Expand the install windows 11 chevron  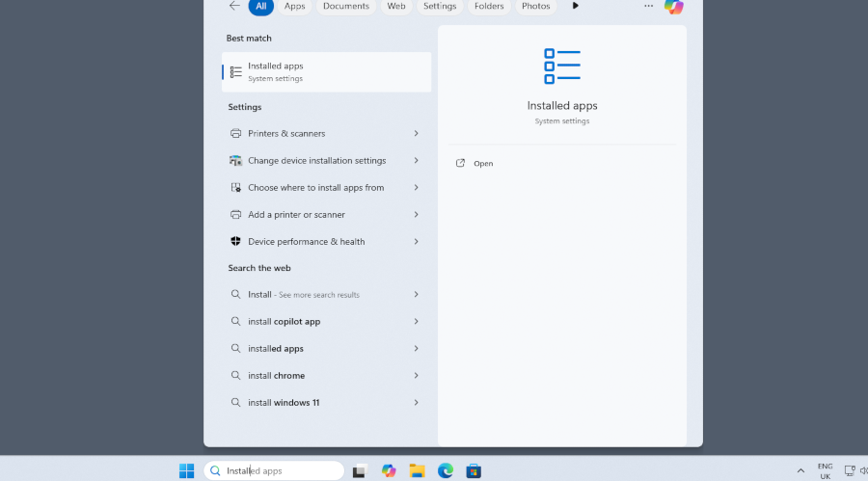pos(416,402)
